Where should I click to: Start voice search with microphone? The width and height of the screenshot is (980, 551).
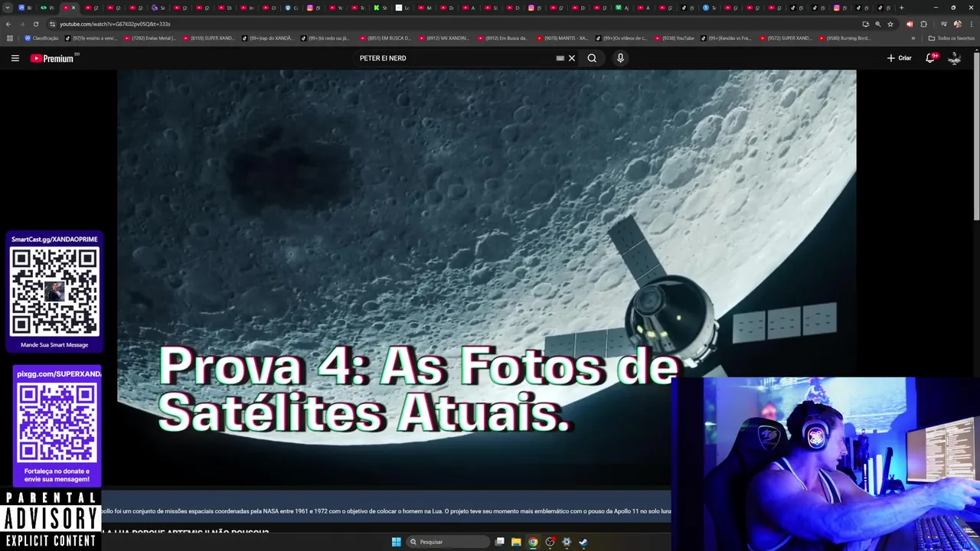[620, 58]
